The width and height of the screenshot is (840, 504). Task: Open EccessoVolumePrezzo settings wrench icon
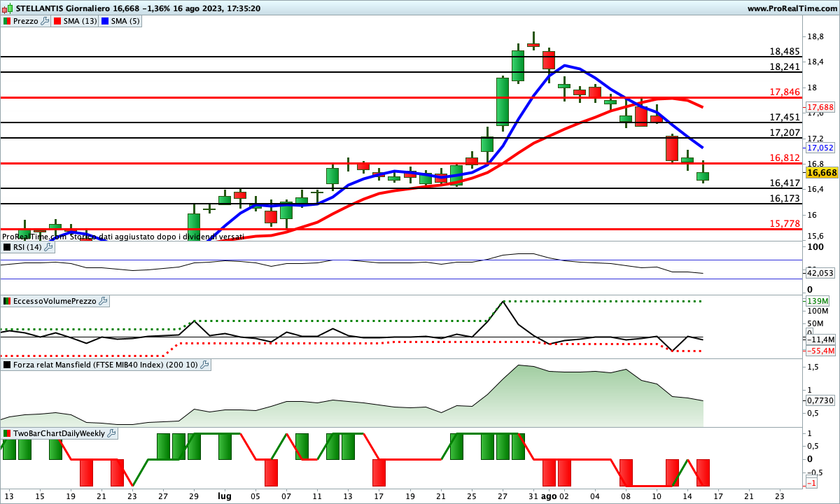[x=104, y=301]
